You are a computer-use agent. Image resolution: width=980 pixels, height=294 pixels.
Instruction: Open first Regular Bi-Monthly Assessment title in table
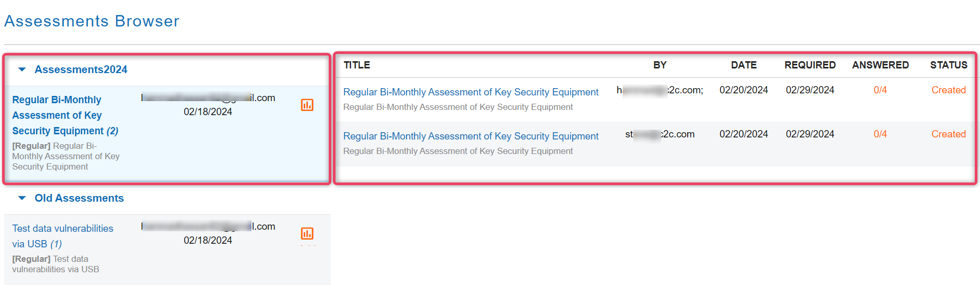pos(471,92)
